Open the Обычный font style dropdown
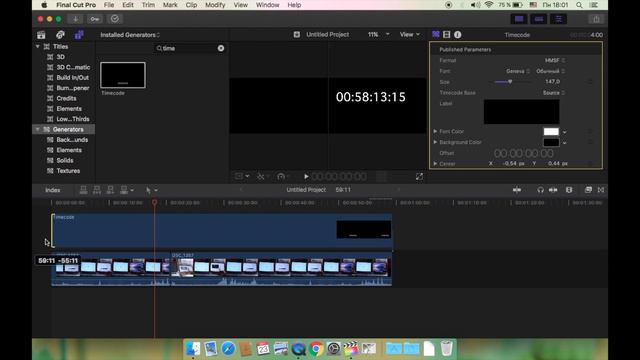This screenshot has width=640, height=360. pos(550,71)
